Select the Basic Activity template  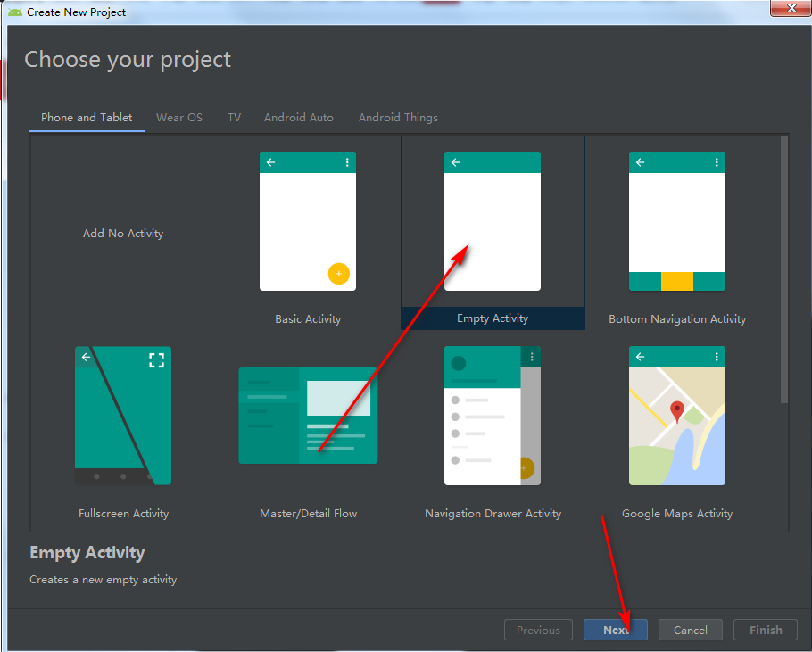pyautogui.click(x=307, y=221)
